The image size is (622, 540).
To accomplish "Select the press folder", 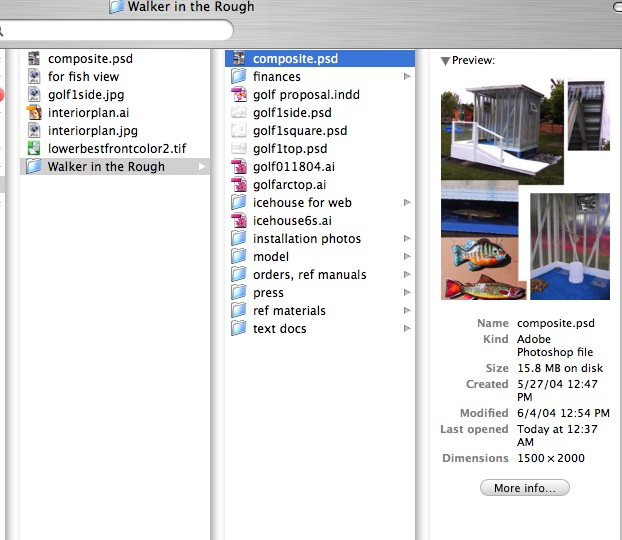I will 268,293.
